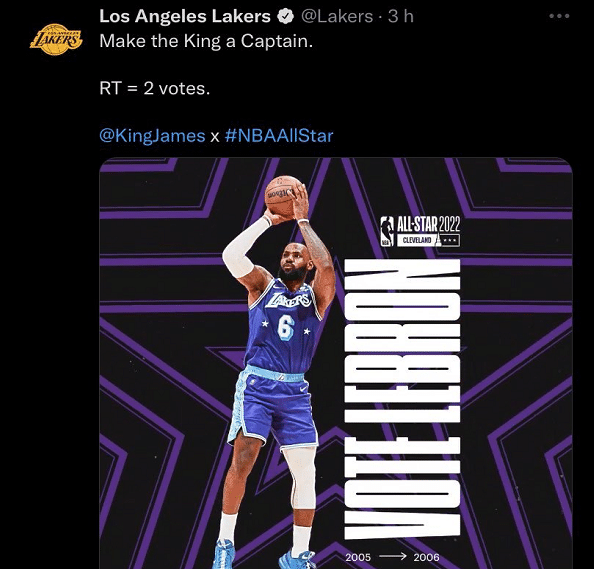594x569 pixels.
Task: Open the three-dot more options menu
Action: pyautogui.click(x=559, y=16)
